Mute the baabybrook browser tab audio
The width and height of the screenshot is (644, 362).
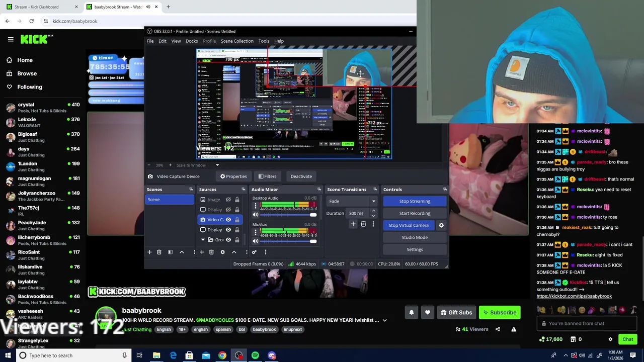(x=148, y=7)
